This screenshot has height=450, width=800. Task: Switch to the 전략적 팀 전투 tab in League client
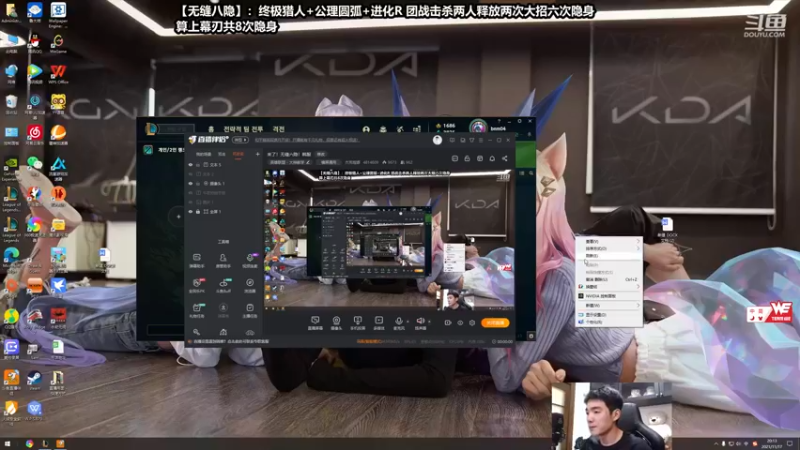[x=243, y=130]
